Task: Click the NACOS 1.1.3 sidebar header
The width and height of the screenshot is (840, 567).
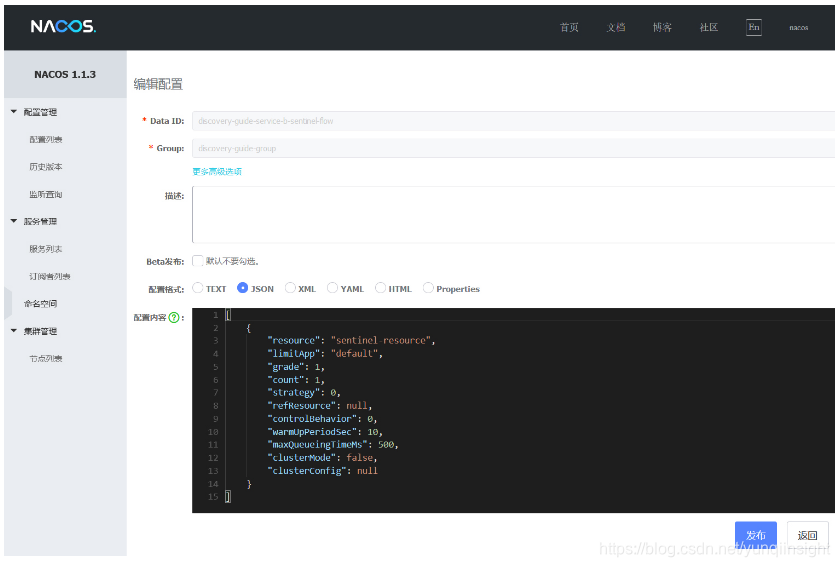Action: click(x=65, y=74)
